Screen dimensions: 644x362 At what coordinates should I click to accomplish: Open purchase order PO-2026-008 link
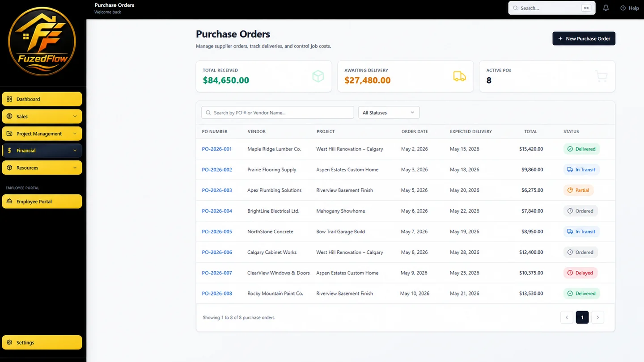(217, 294)
